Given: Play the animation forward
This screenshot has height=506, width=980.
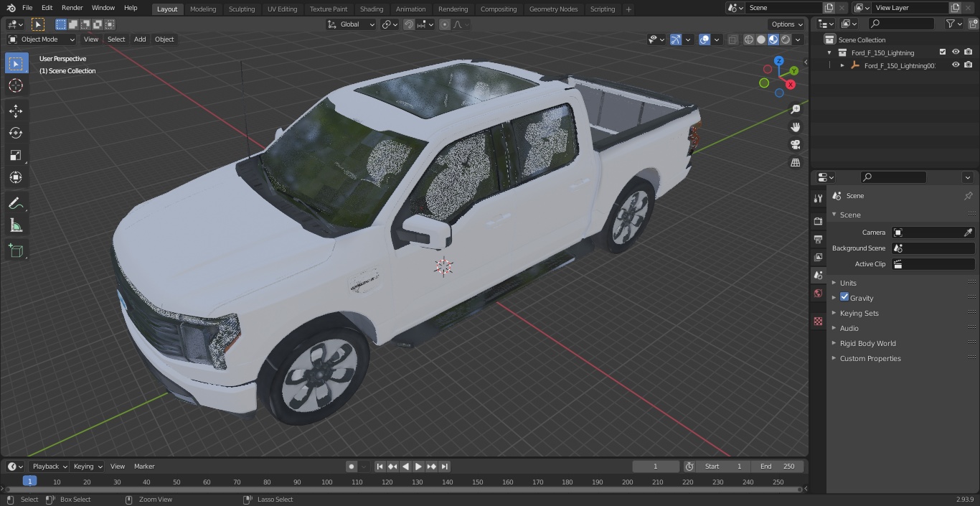Looking at the screenshot, I should pyautogui.click(x=419, y=467).
